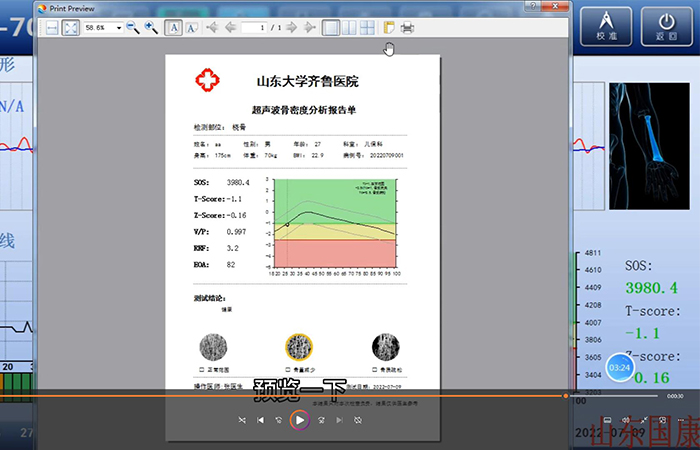Click the green SOS reading 3980.4
The image size is (700, 450).
[x=651, y=288]
